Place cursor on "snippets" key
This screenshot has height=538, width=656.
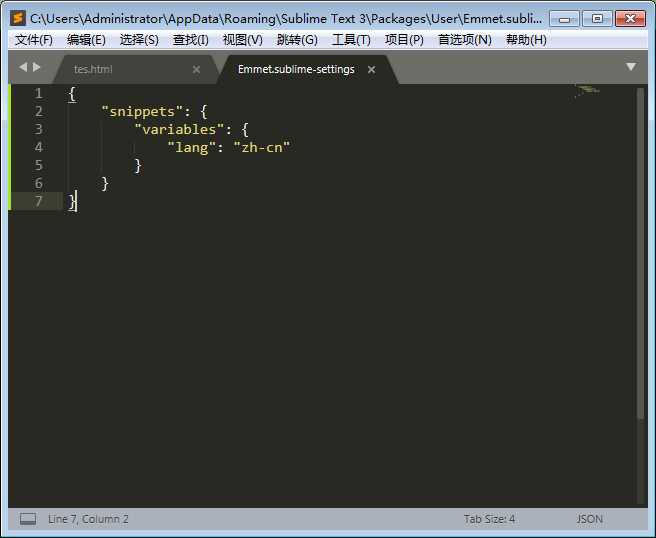[142, 112]
